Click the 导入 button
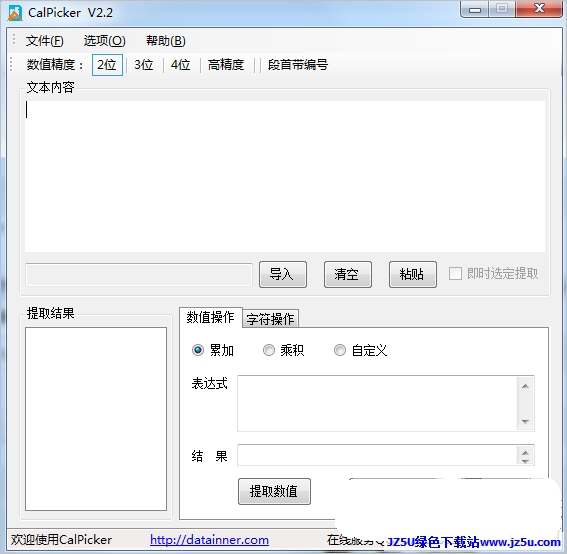This screenshot has height=554, width=567. coord(283,274)
